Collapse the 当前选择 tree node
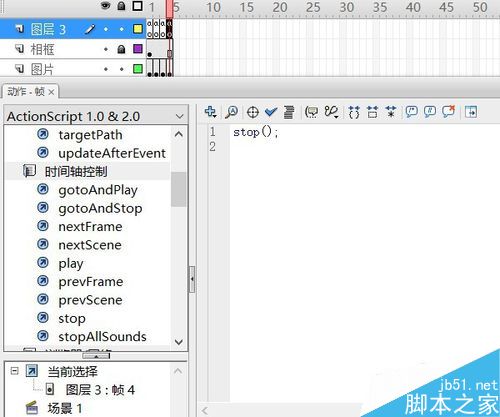500x417 pixels. (x=14, y=371)
